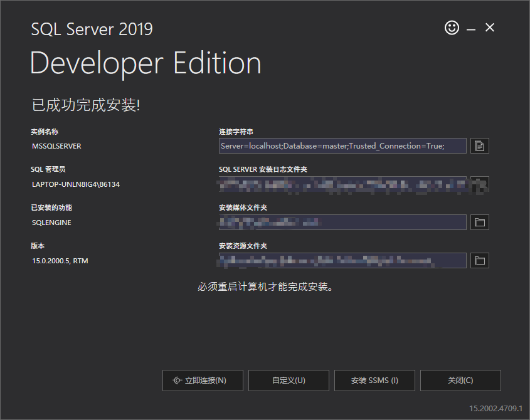Select the connection string text field

tap(342, 145)
